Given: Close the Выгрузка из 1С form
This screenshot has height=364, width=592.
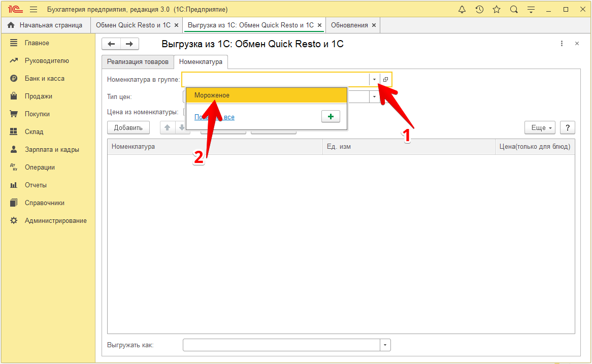Looking at the screenshot, I should click(577, 44).
